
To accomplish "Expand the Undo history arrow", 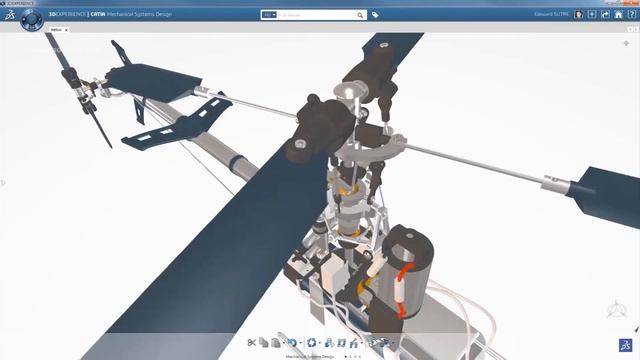I will pyautogui.click(x=301, y=342).
